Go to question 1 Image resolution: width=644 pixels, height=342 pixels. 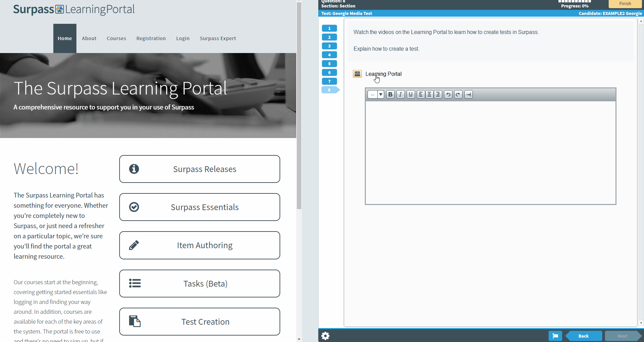(x=329, y=28)
